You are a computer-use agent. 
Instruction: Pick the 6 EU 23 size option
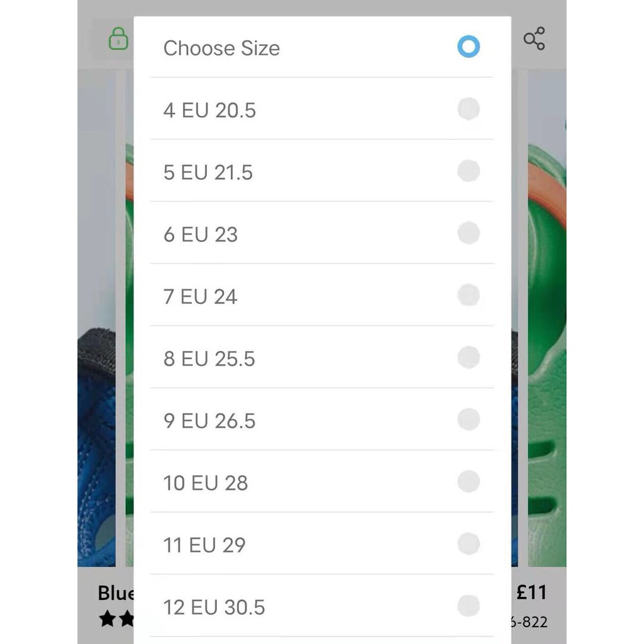coord(201,235)
